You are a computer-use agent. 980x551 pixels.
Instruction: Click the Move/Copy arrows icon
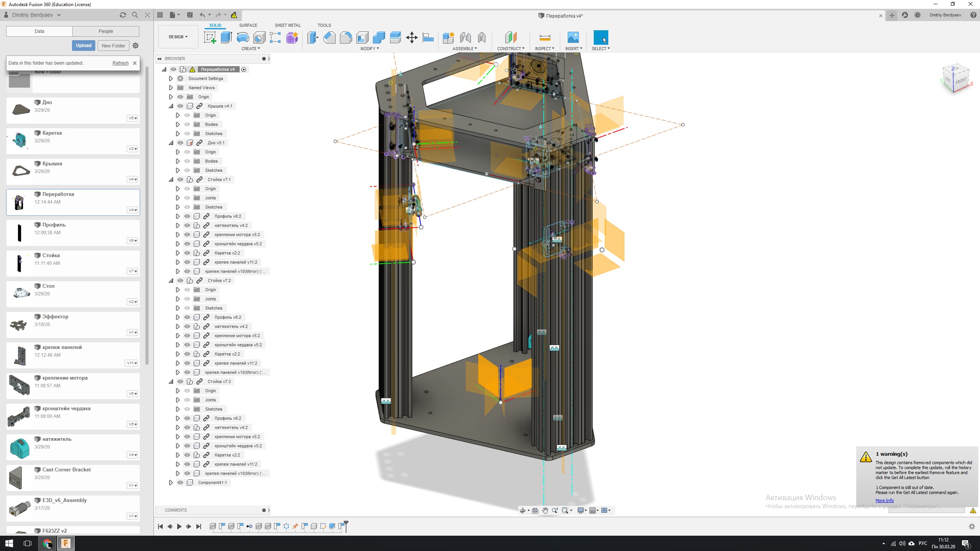[412, 37]
